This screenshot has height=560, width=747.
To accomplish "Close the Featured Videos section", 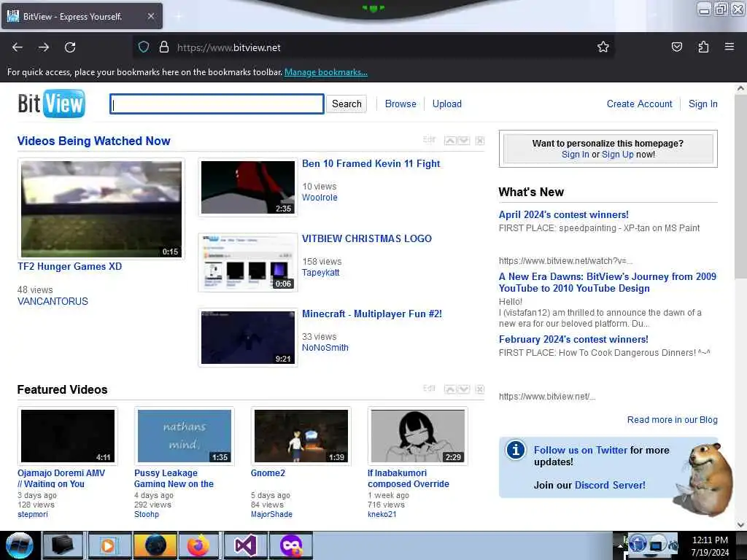I will point(480,389).
